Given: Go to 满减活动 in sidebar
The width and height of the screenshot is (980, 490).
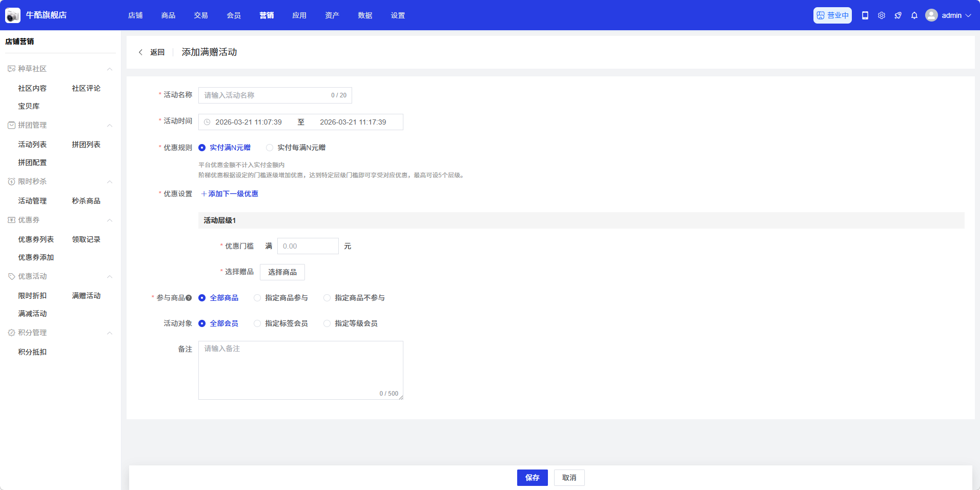Looking at the screenshot, I should coord(32,314).
